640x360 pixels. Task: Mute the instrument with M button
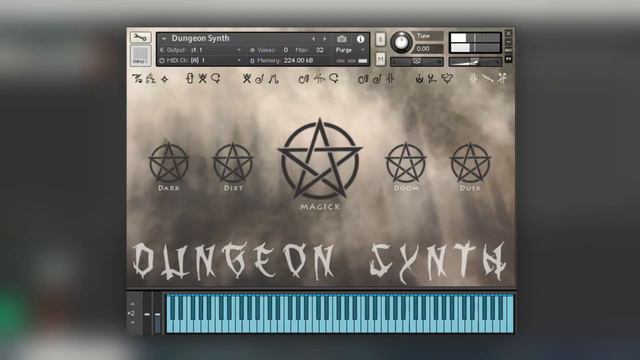[380, 59]
